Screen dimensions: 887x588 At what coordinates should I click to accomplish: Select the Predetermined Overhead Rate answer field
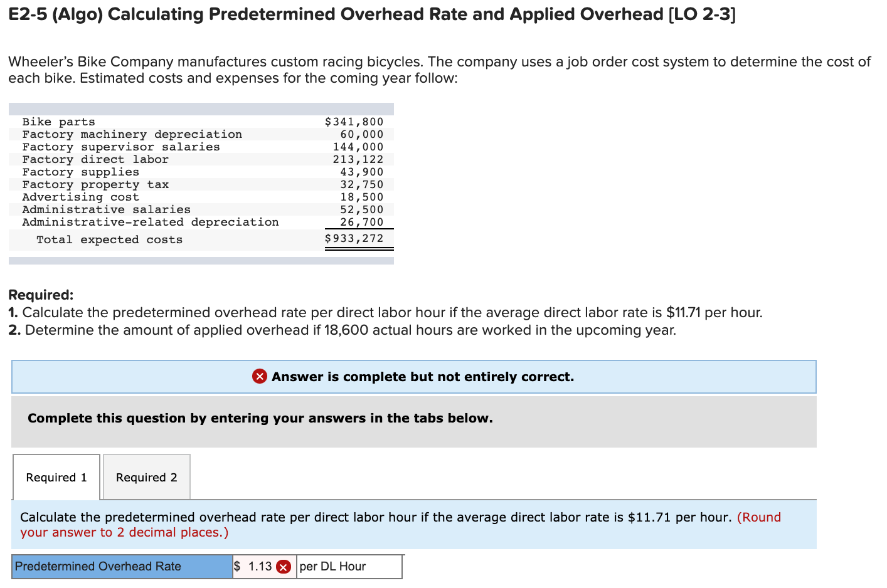click(x=264, y=567)
